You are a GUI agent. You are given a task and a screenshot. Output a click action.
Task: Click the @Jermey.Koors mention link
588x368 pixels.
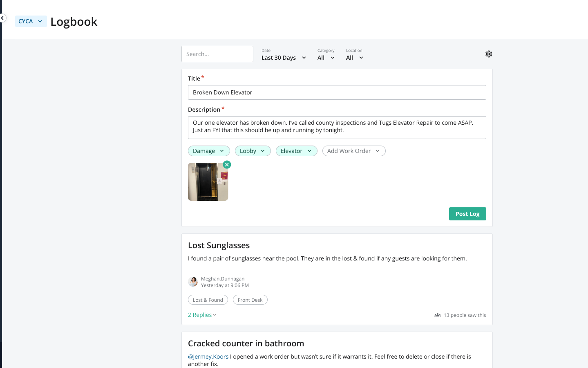coord(208,357)
